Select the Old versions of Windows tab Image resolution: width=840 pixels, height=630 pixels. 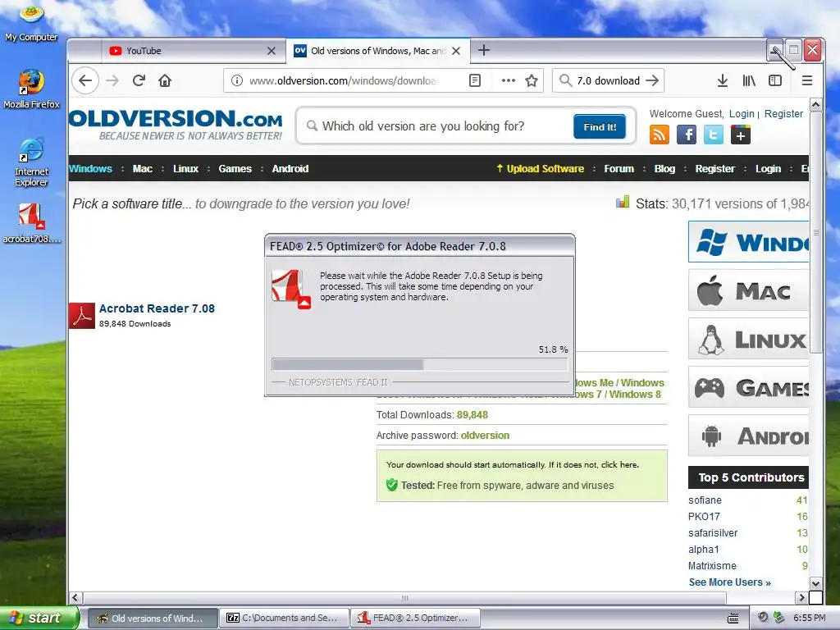(377, 51)
